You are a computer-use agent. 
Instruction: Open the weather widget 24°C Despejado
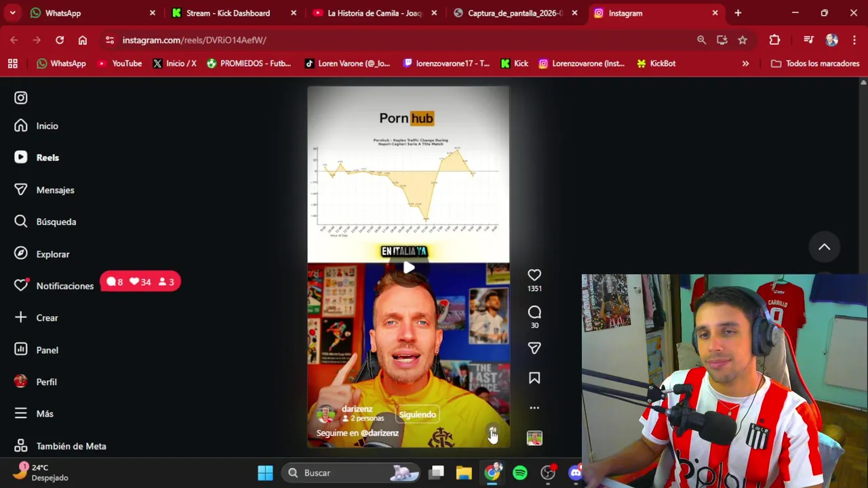coord(42,472)
